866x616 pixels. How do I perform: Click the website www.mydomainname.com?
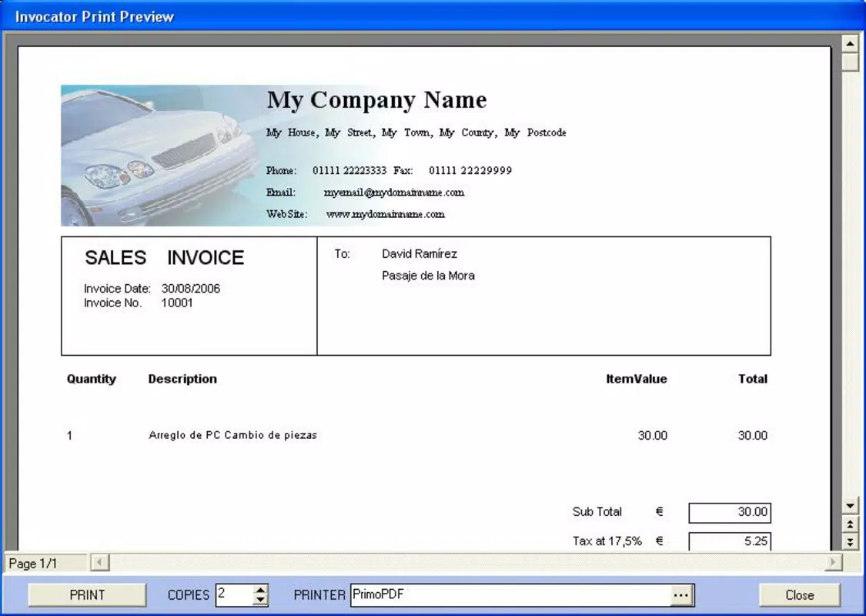pos(386,214)
